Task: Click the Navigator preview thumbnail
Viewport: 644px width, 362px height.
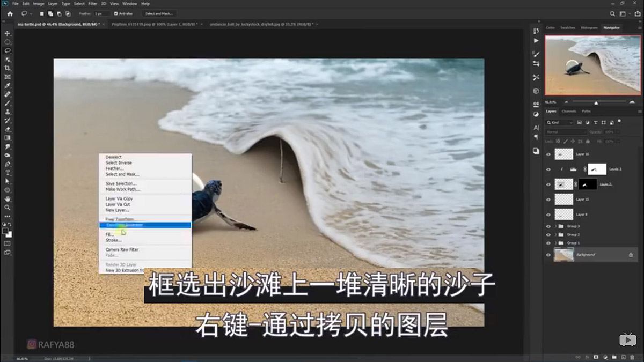Action: click(x=592, y=64)
